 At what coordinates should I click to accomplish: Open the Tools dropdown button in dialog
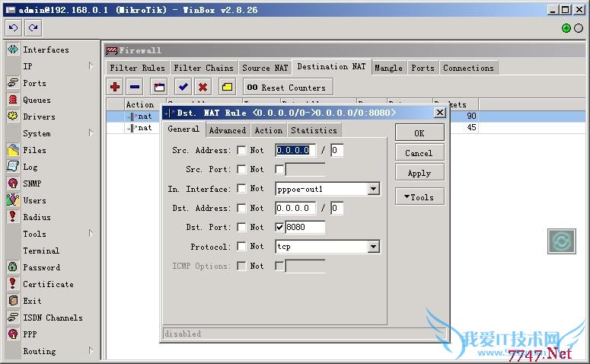click(x=419, y=197)
